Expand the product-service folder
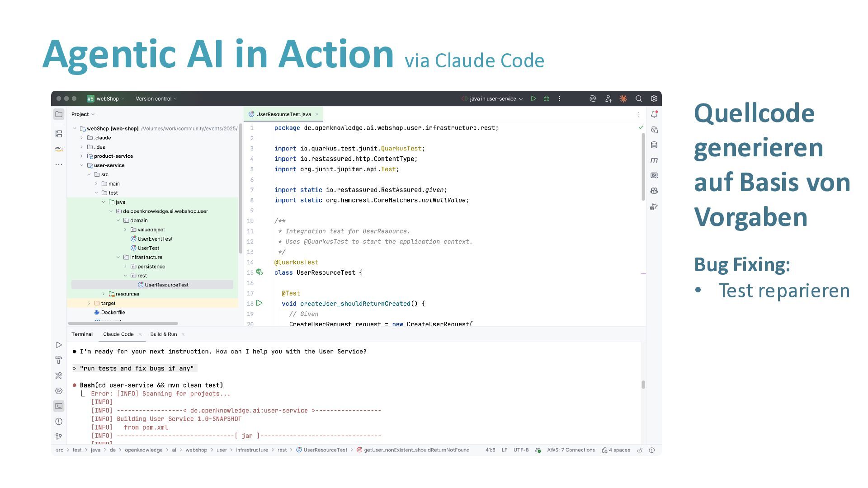The image size is (868, 488). 82,156
